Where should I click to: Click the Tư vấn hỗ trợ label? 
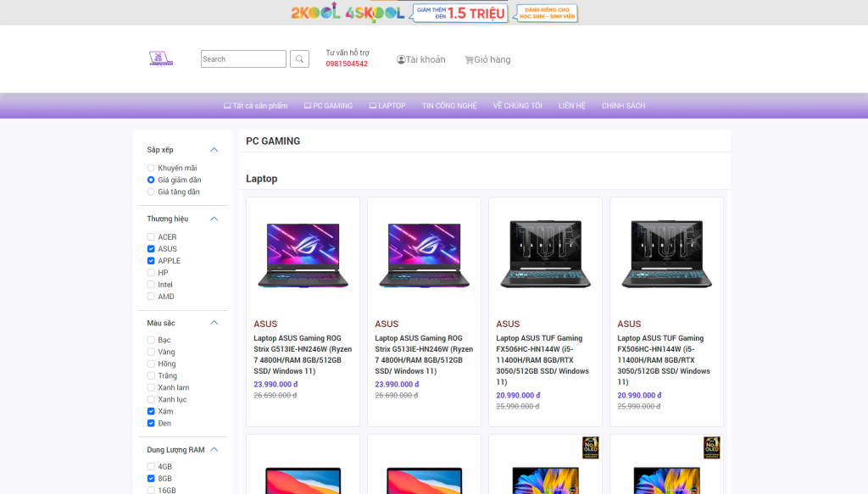[x=348, y=53]
